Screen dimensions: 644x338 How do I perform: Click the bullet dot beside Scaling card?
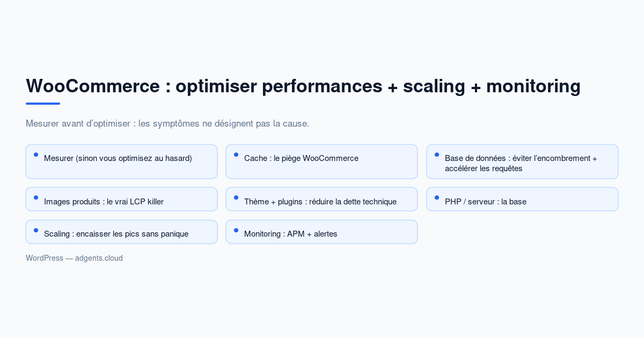click(x=36, y=230)
